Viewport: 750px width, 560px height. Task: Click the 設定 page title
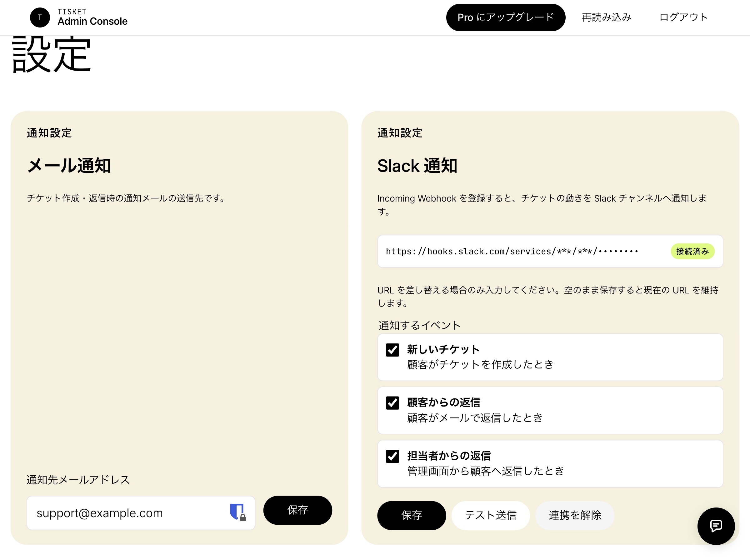(x=51, y=54)
